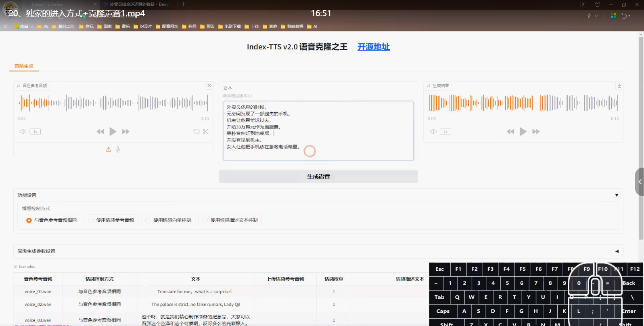The height and width of the screenshot is (326, 644).
Task: Mute the reference audio volume icon
Action: 23,132
